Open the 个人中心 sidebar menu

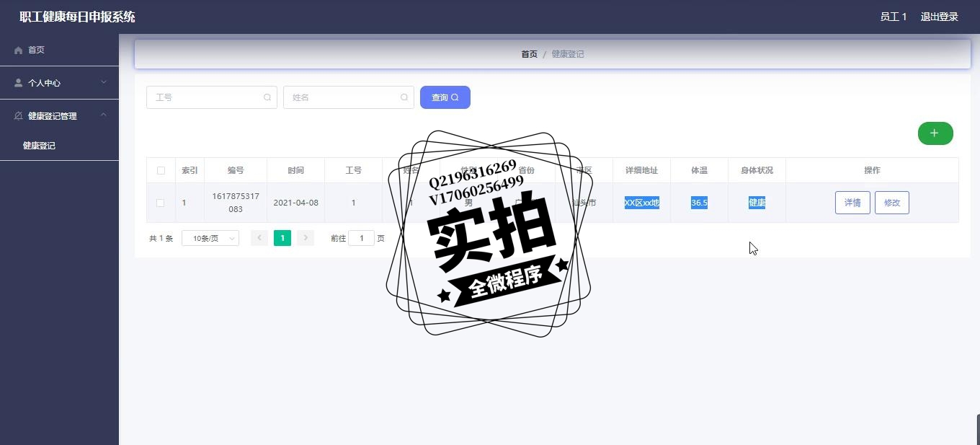click(x=59, y=83)
